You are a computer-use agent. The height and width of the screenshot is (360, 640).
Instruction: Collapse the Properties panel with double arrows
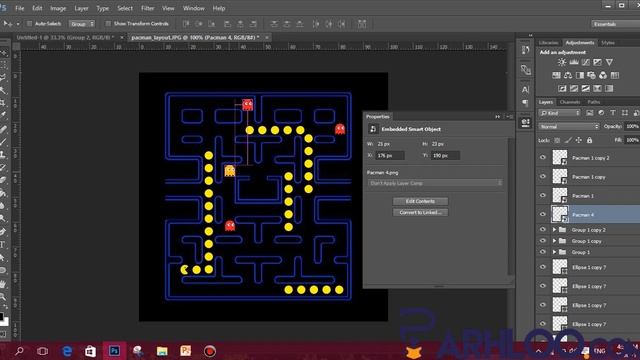pyautogui.click(x=498, y=117)
